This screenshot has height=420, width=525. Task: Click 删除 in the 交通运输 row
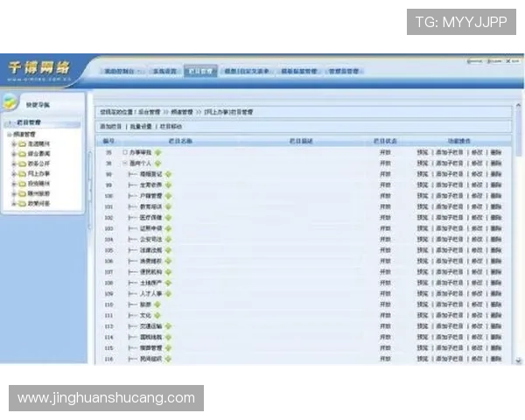496,326
